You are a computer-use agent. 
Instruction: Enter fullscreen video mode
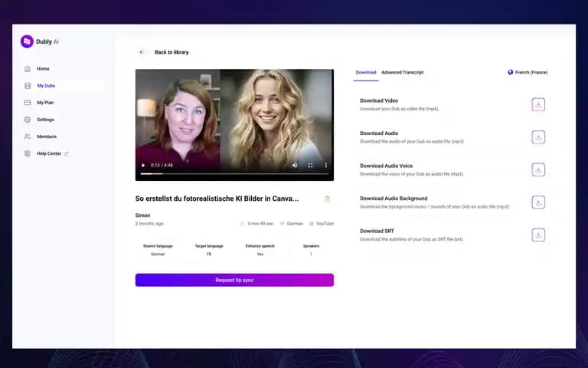pyautogui.click(x=310, y=166)
